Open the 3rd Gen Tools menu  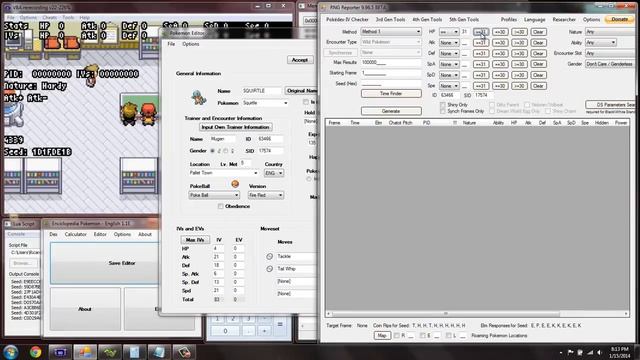[390, 20]
